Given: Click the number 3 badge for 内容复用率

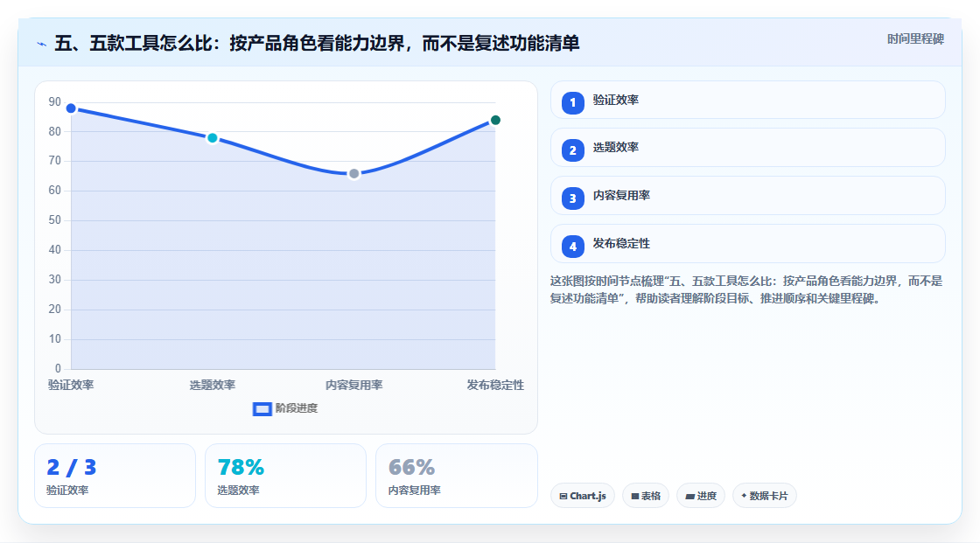Looking at the screenshot, I should click(x=572, y=198).
